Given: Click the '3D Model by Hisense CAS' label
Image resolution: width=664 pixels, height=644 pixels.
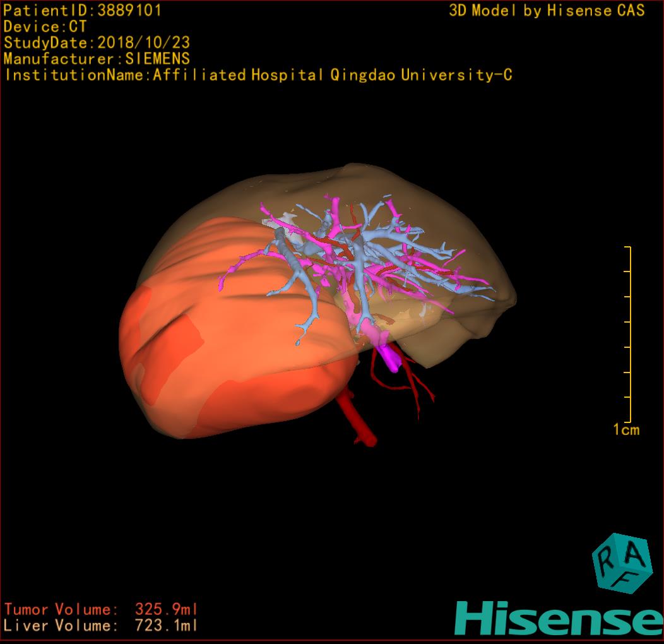Looking at the screenshot, I should coord(547,10).
